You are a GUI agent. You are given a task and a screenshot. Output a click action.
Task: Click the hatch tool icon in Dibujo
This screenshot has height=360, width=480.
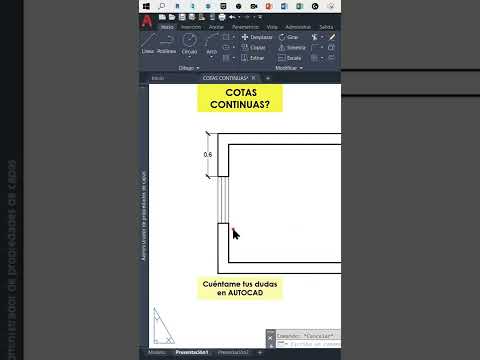pos(226,58)
